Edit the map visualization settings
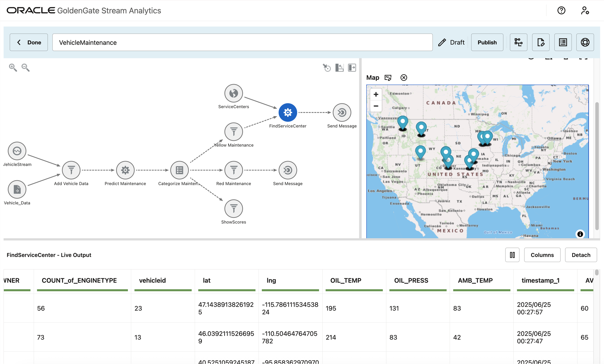 point(388,77)
